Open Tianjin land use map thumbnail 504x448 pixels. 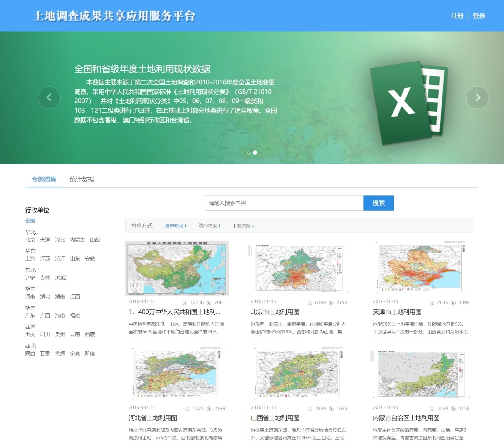(x=421, y=268)
